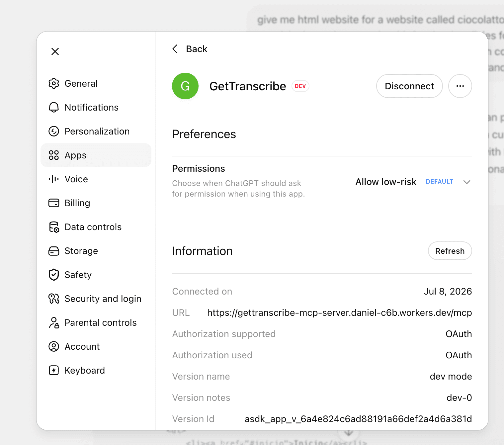The height and width of the screenshot is (445, 504).
Task: Select Personalization in the sidebar
Action: [x=96, y=131]
